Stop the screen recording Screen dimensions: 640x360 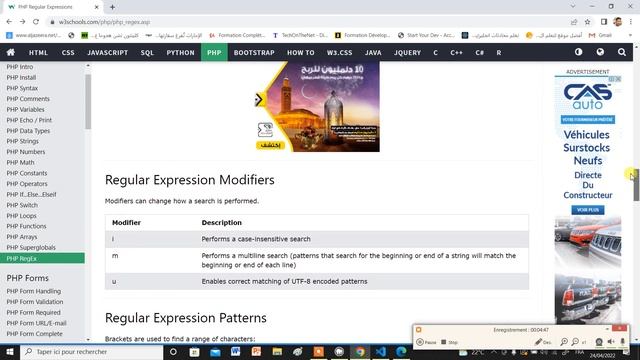(x=449, y=342)
